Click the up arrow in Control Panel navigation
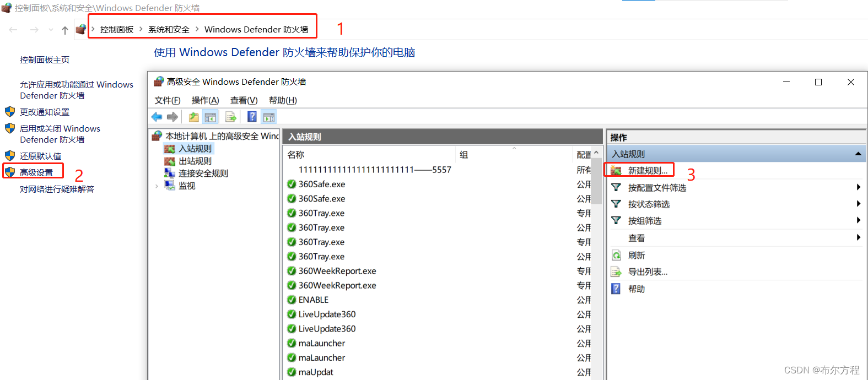The width and height of the screenshot is (868, 380). click(x=65, y=30)
